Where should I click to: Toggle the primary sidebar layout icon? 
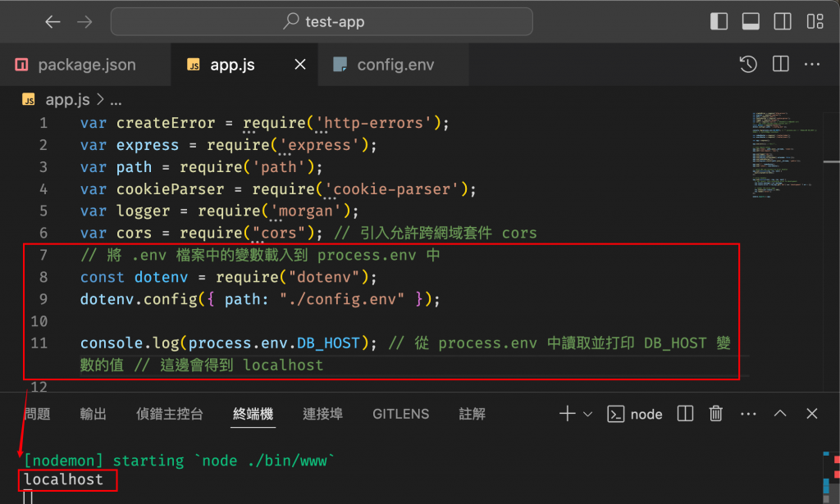(719, 21)
